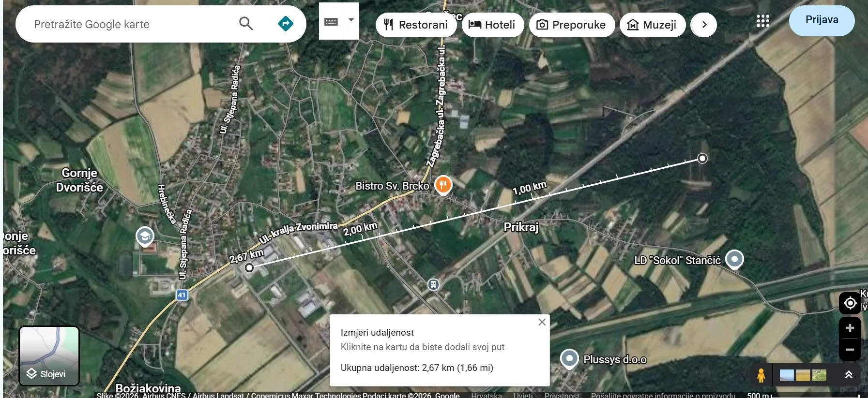Click the school marker near Gornje Dvorišće
The height and width of the screenshot is (398, 868).
(145, 236)
